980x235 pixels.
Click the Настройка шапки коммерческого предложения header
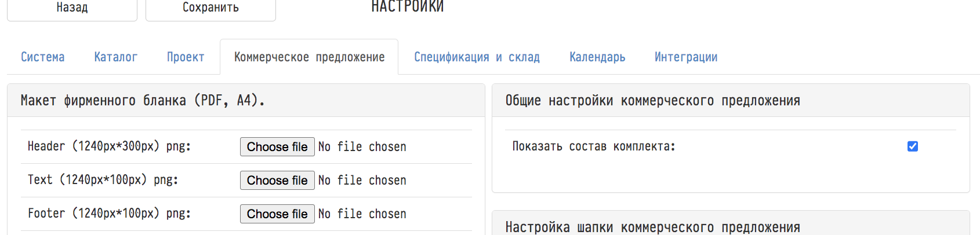click(x=652, y=227)
